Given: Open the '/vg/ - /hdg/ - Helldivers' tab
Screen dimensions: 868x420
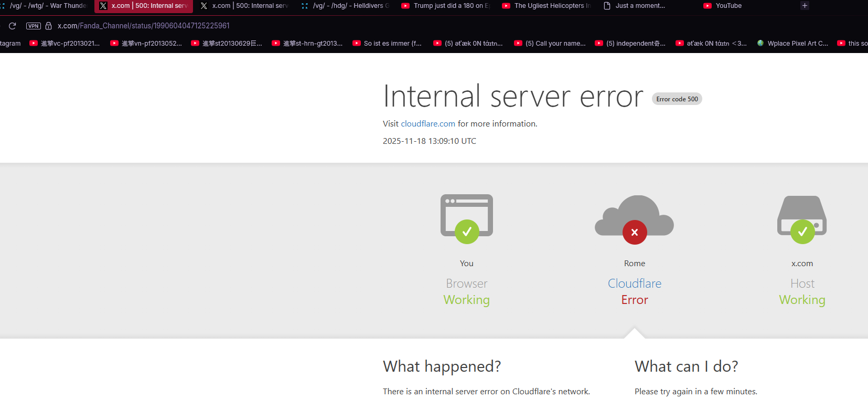Looking at the screenshot, I should click(345, 6).
